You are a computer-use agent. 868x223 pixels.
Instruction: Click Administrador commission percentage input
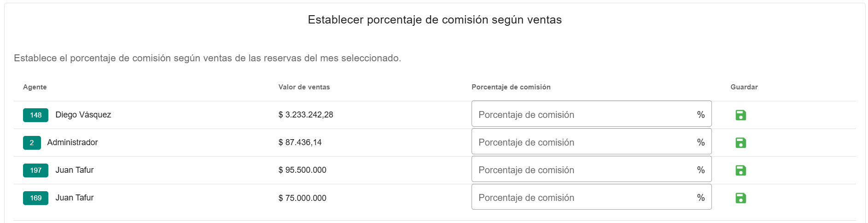pyautogui.click(x=583, y=142)
